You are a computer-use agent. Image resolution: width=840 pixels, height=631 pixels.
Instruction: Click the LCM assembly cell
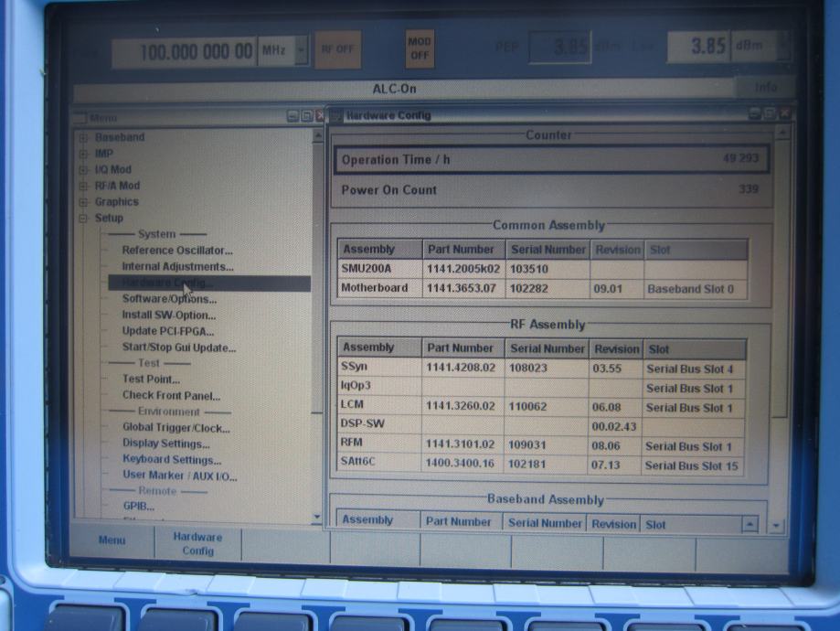pyautogui.click(x=380, y=405)
